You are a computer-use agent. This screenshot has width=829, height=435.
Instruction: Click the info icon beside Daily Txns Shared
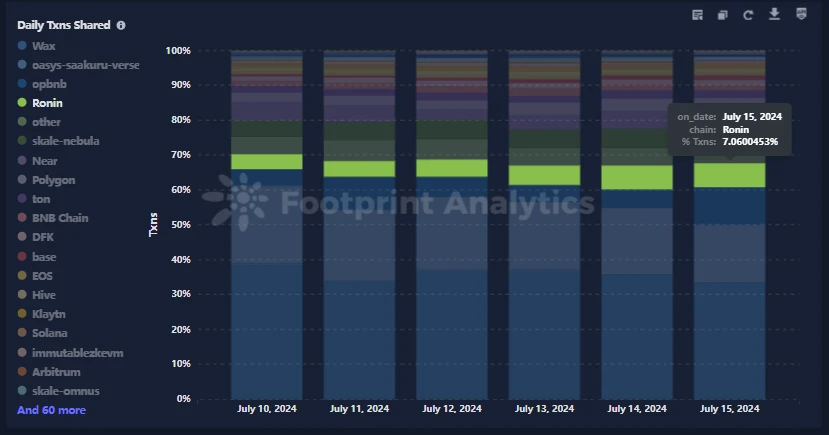[x=121, y=25]
